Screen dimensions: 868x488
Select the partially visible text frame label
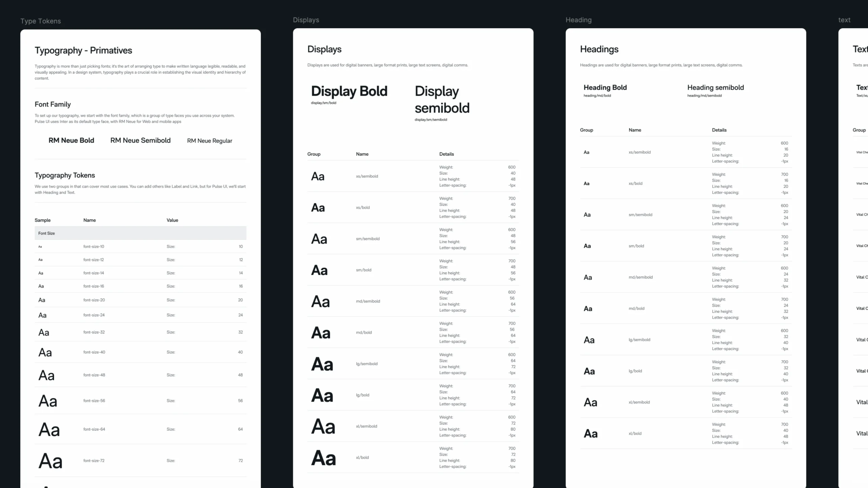click(844, 20)
